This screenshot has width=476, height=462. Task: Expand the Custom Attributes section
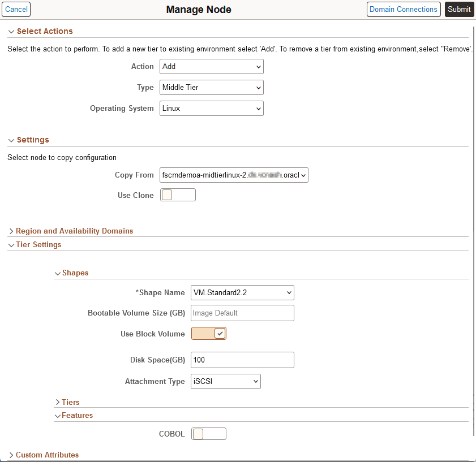coord(11,455)
